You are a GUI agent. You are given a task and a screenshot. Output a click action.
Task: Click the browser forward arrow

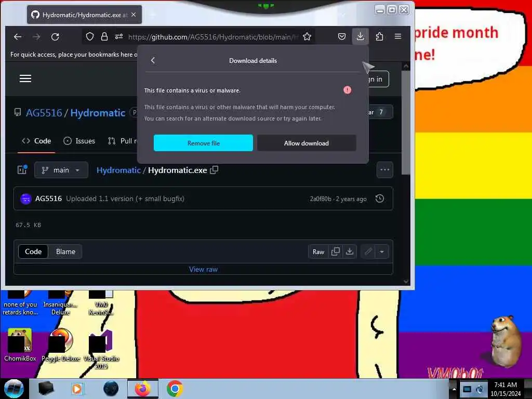tap(36, 37)
